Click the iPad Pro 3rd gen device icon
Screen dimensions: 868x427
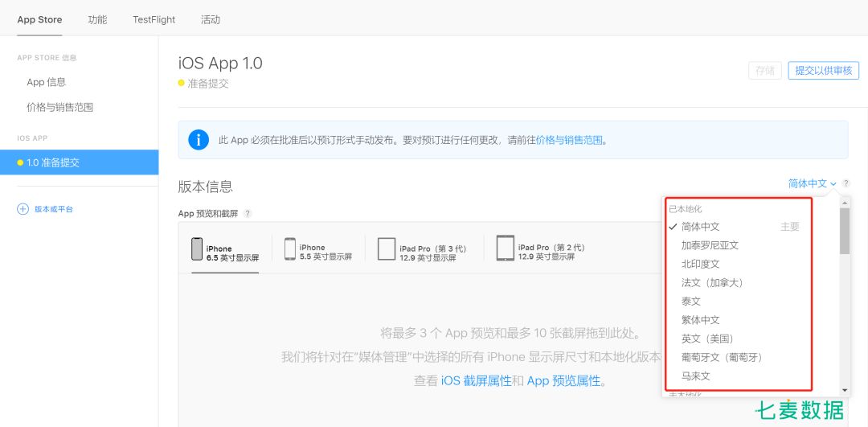pyautogui.click(x=387, y=249)
